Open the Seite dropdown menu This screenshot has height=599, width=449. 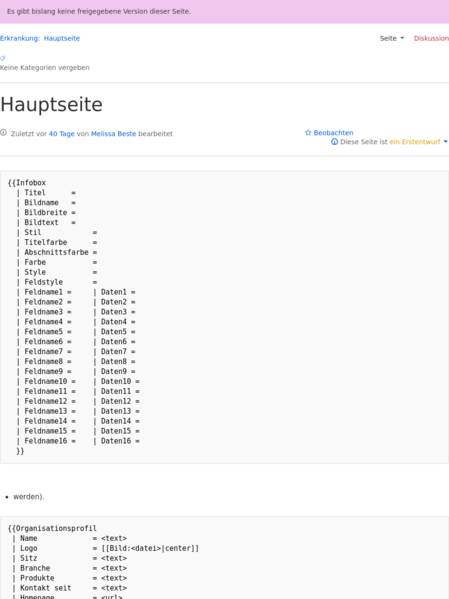[x=392, y=38]
